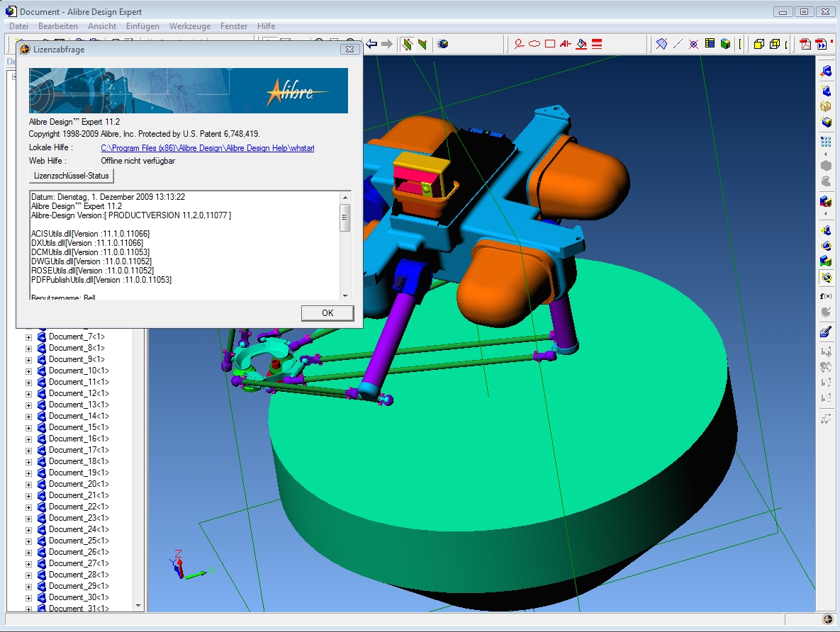Click the blue reference plane icon
This screenshot has width=840, height=632.
click(661, 44)
